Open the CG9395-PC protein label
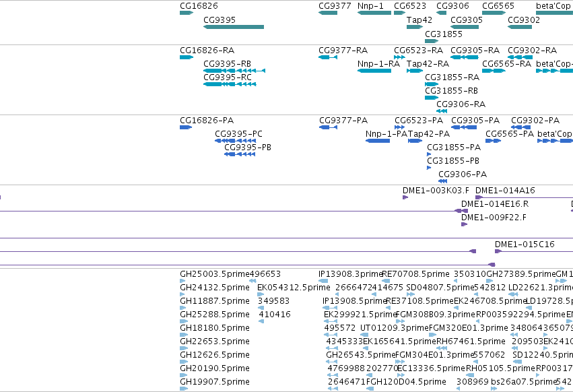573x392 pixels. (238, 134)
